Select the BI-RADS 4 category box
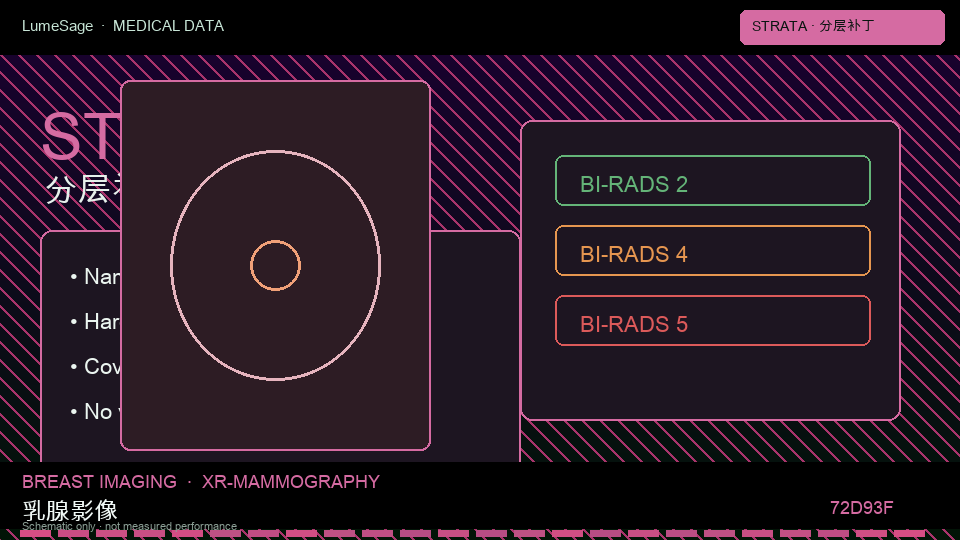 [713, 250]
